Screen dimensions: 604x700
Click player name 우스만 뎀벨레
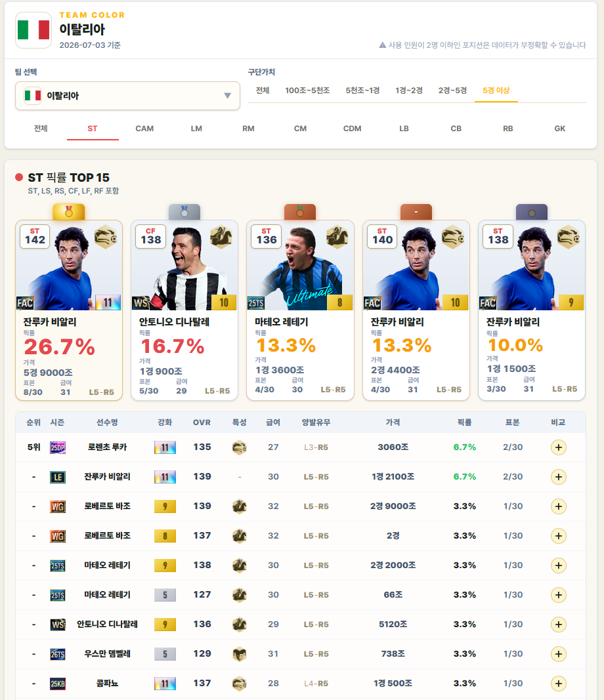tap(107, 653)
